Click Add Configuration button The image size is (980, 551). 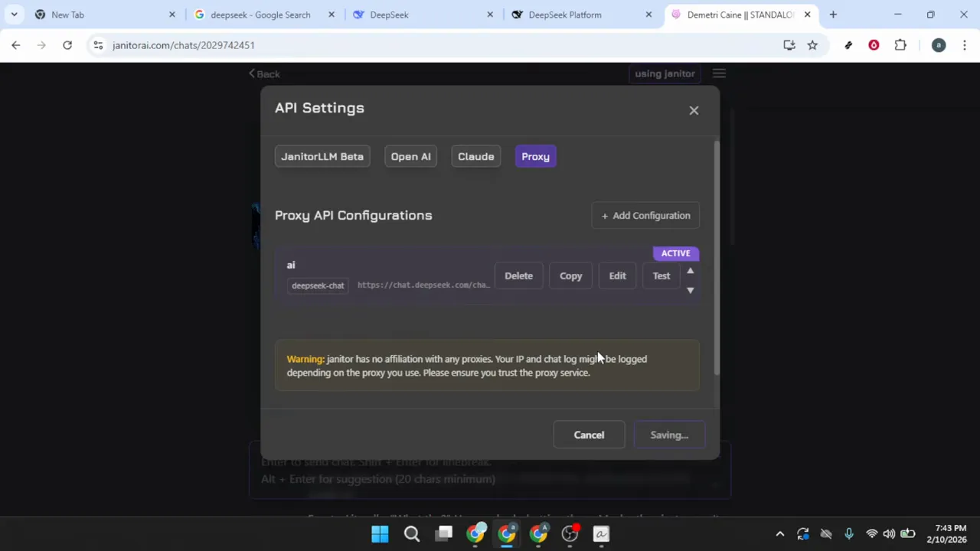645,216
